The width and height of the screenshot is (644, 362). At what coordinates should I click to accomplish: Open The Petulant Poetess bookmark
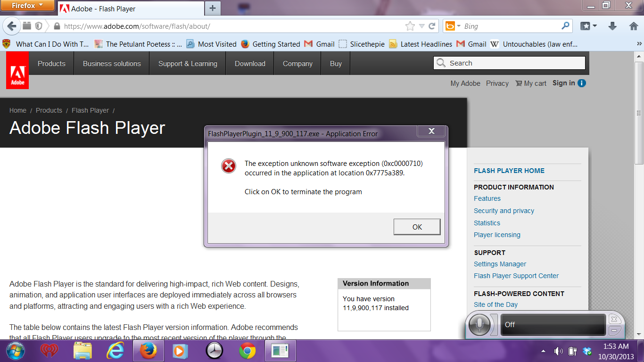138,44
